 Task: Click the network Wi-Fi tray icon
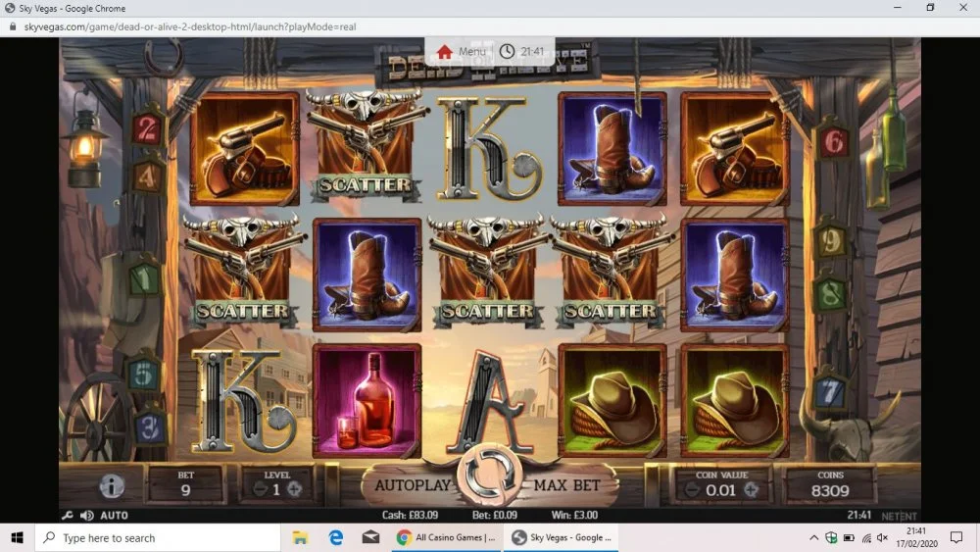866,537
